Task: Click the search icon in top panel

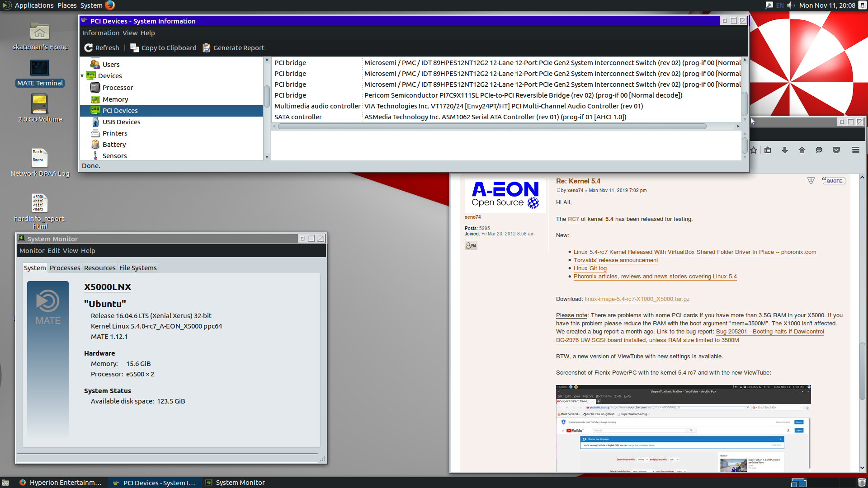Action: tap(769, 5)
